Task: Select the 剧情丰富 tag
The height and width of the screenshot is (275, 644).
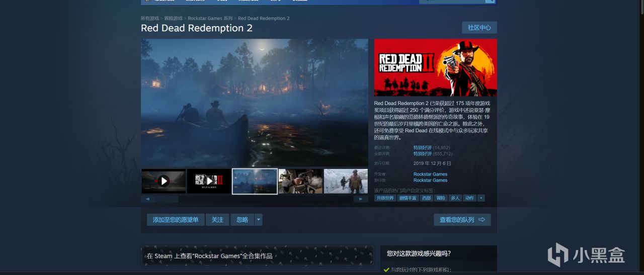Action: click(x=408, y=198)
